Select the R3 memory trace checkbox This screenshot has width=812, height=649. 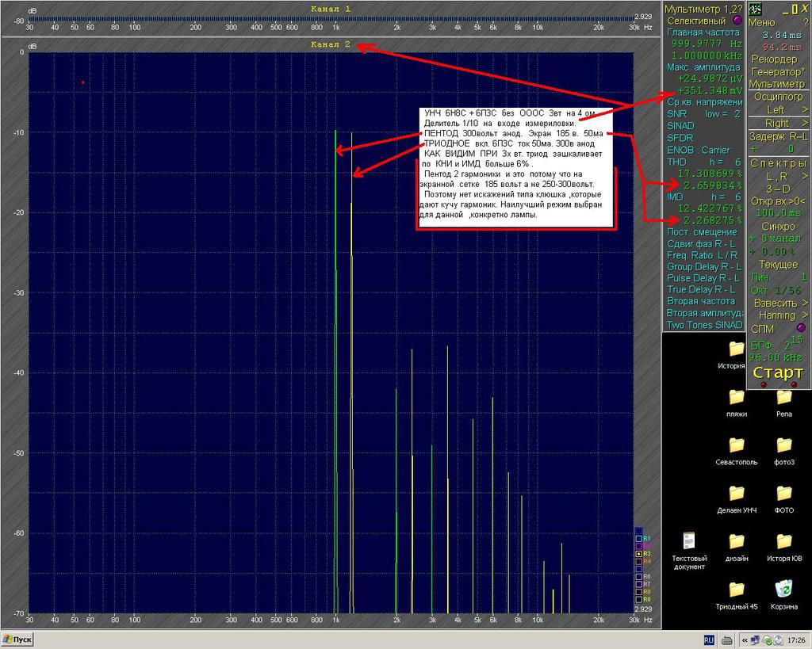[x=639, y=554]
